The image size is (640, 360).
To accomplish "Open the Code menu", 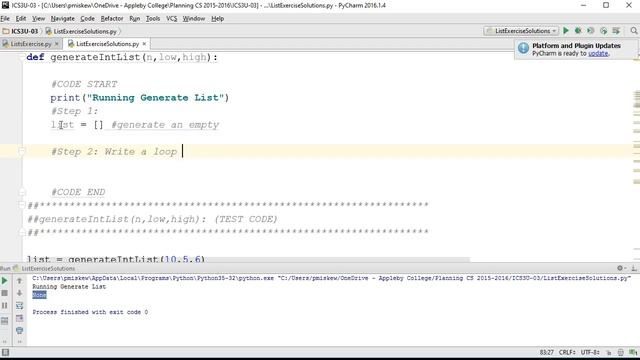I will click(x=87, y=18).
